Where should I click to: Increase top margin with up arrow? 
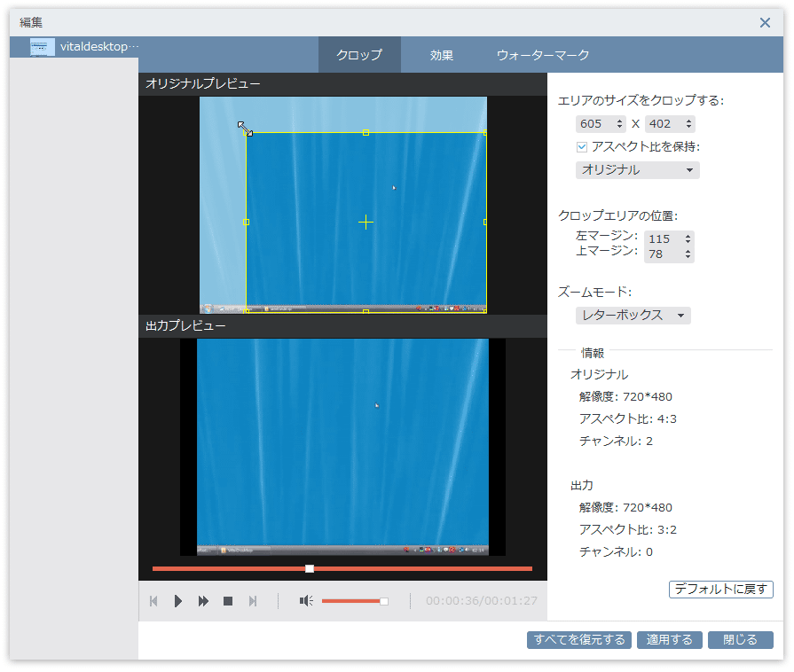(x=688, y=251)
